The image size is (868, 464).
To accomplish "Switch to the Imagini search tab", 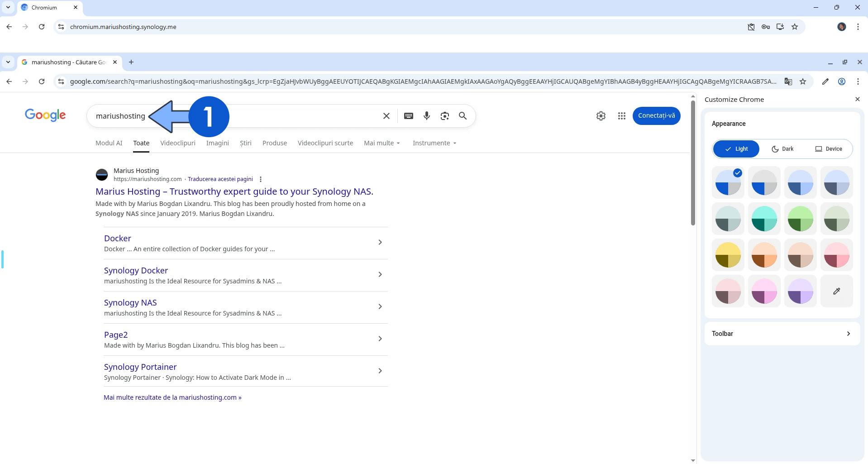I will pos(217,143).
